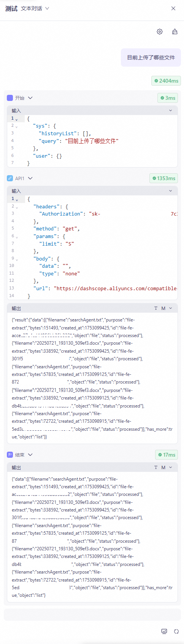This screenshot has width=184, height=644.
Task: Click the 2404ms total time badge
Action: [x=166, y=81]
